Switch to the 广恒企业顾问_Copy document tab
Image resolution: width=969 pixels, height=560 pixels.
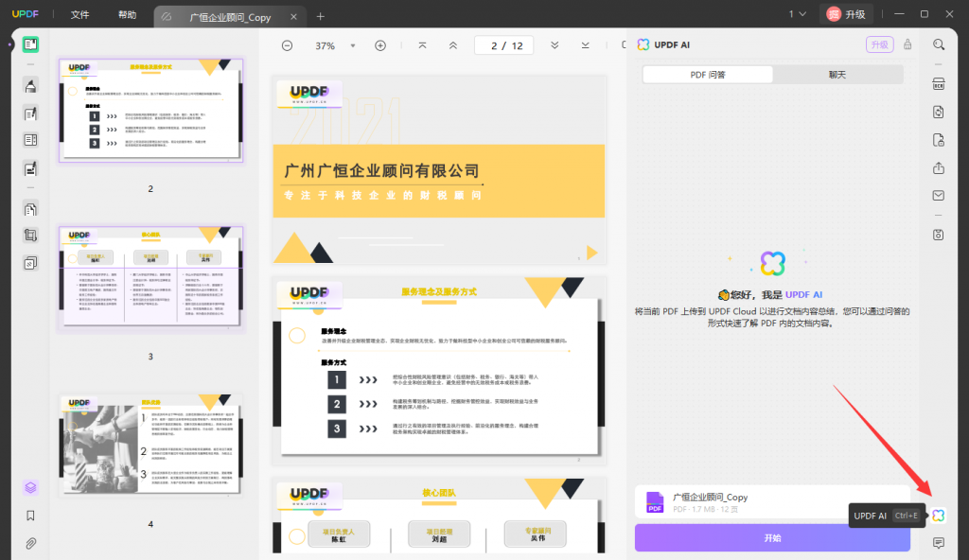click(230, 17)
